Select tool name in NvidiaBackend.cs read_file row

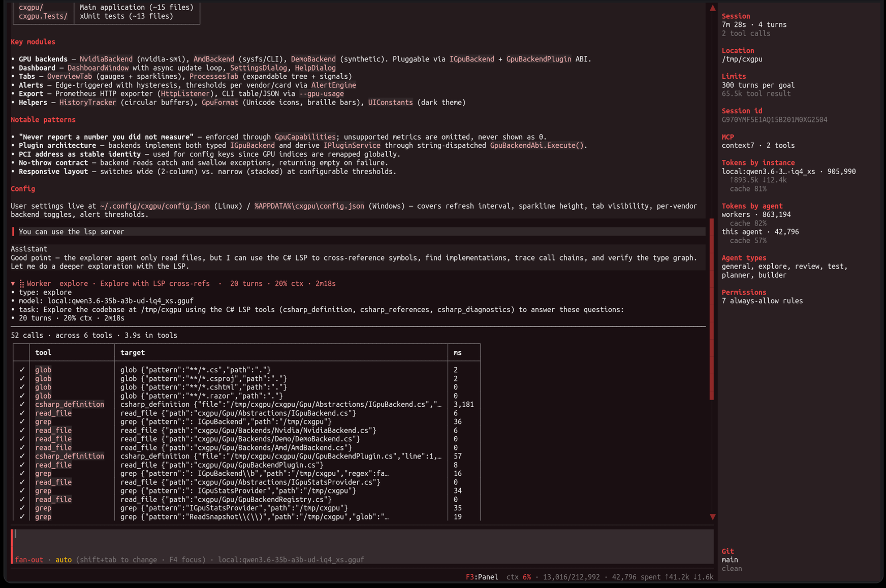[53, 430]
